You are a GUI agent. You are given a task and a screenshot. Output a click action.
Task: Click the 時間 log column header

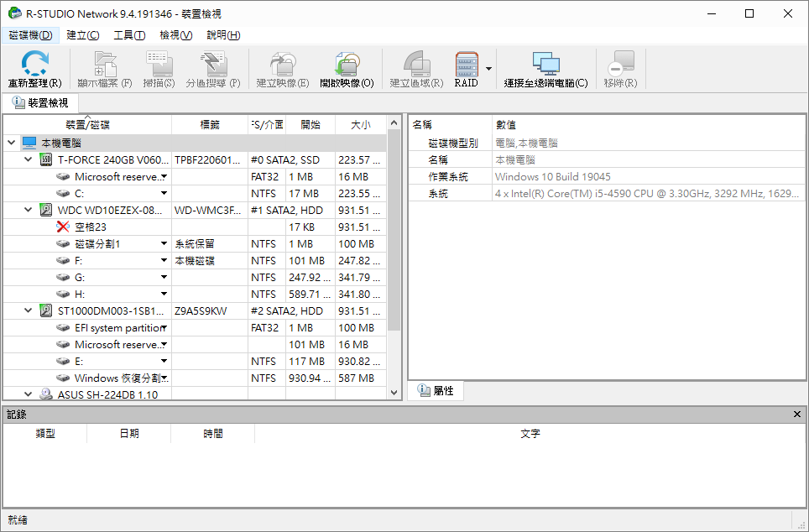tap(212, 434)
